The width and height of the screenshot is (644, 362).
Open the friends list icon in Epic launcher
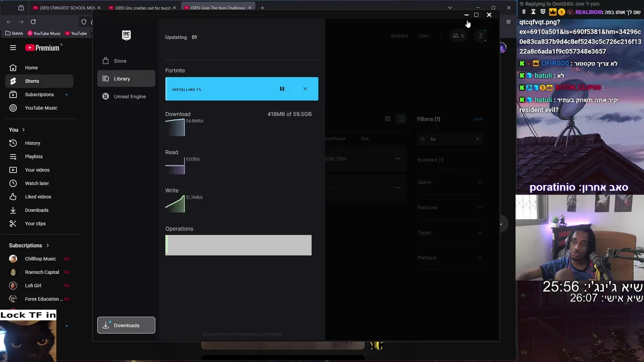coord(458,36)
